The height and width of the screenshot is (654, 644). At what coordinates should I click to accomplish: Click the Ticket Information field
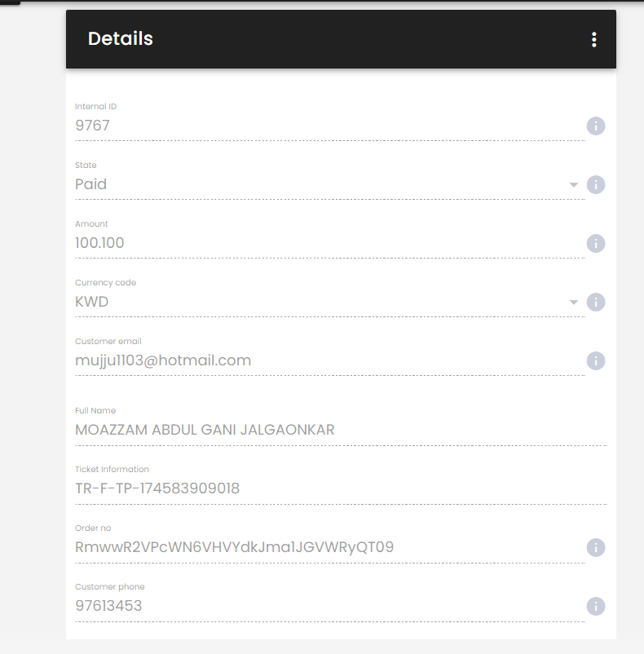341,488
